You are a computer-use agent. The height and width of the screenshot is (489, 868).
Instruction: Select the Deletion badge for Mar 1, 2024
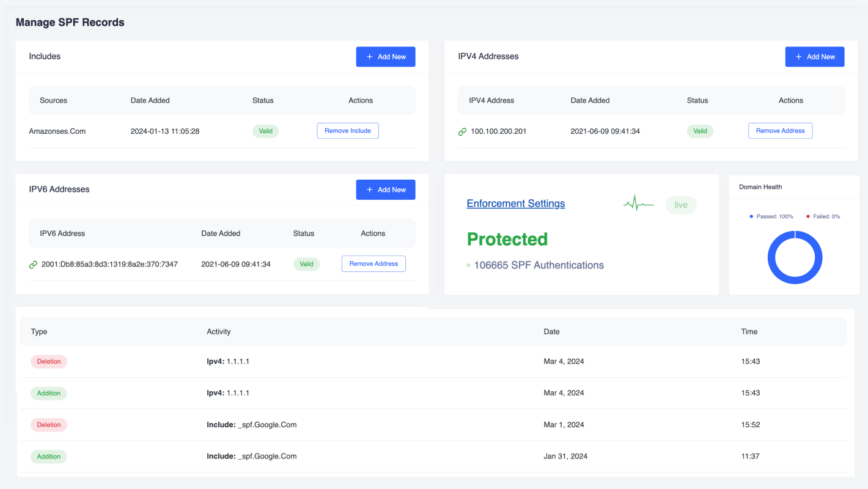coord(49,425)
